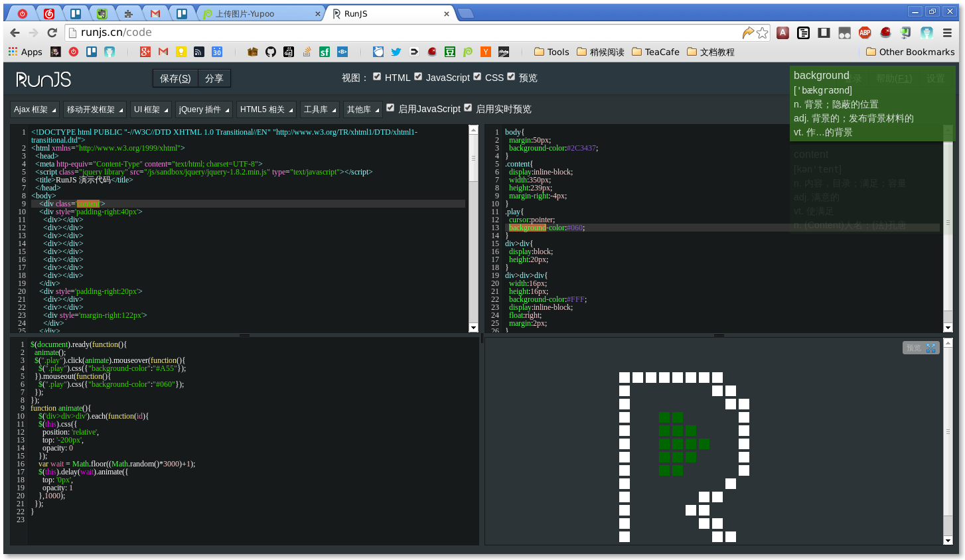Open the 文档教程 bookmark folder
The image size is (965, 560).
click(x=711, y=52)
